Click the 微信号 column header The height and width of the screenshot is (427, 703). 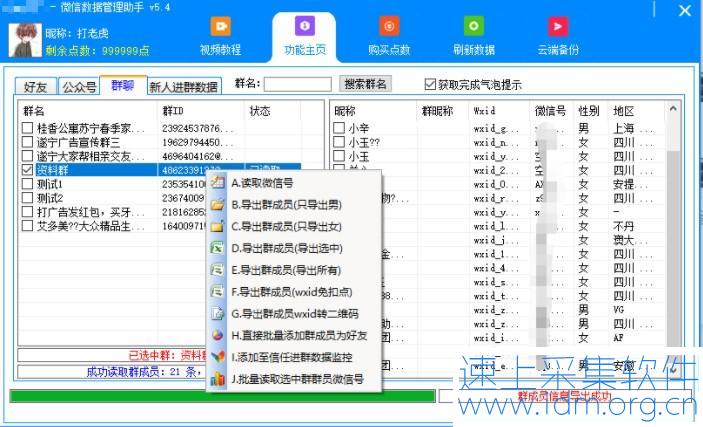(x=552, y=111)
